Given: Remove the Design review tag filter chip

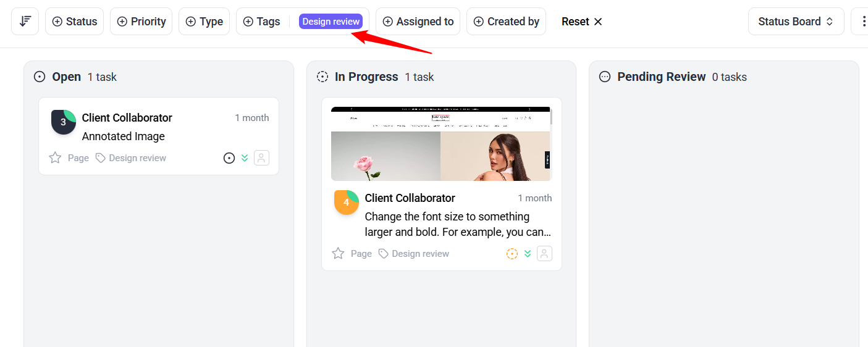Looking at the screenshot, I should click(331, 22).
